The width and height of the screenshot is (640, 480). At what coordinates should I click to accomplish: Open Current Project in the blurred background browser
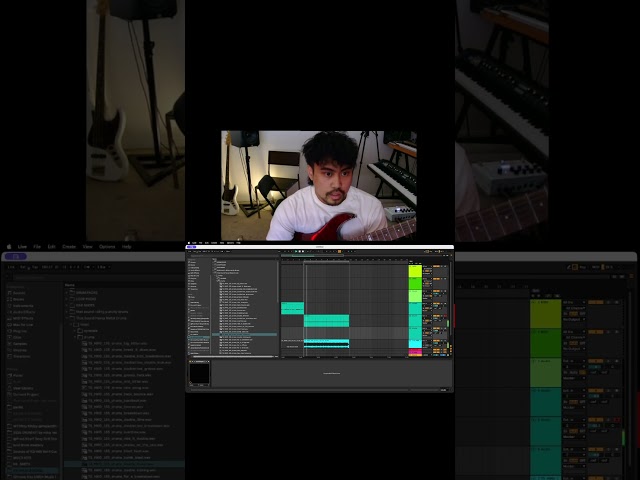(23, 394)
